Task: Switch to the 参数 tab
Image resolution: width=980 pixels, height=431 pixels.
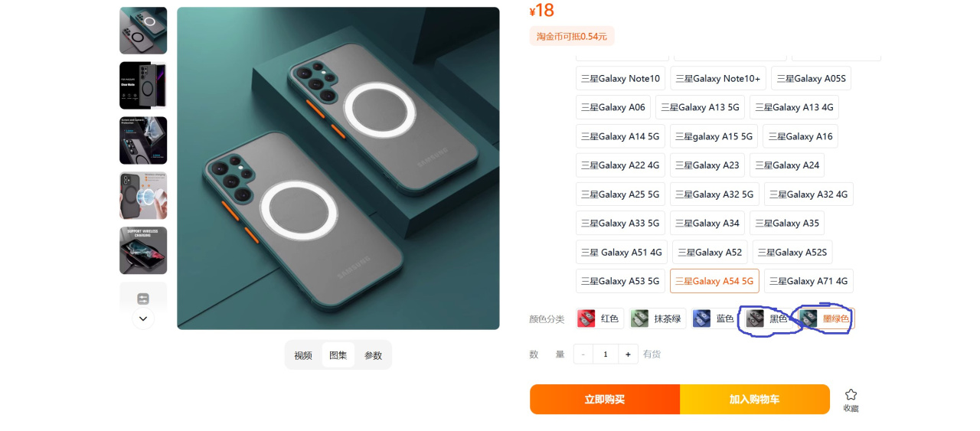Action: (x=373, y=355)
